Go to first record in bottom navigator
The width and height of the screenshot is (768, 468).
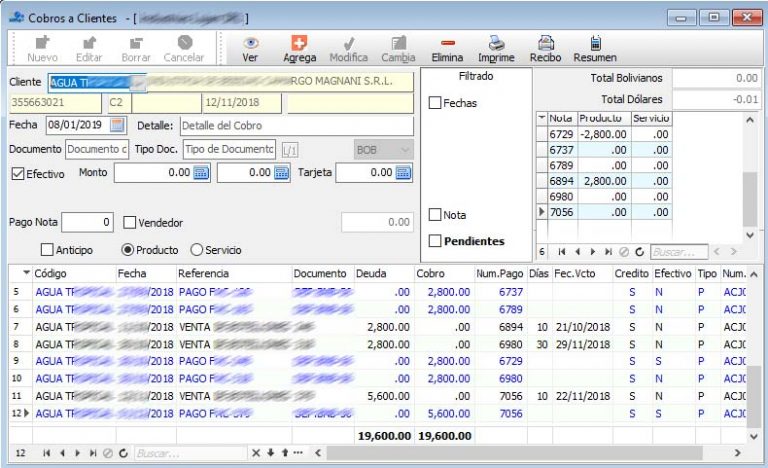click(47, 453)
